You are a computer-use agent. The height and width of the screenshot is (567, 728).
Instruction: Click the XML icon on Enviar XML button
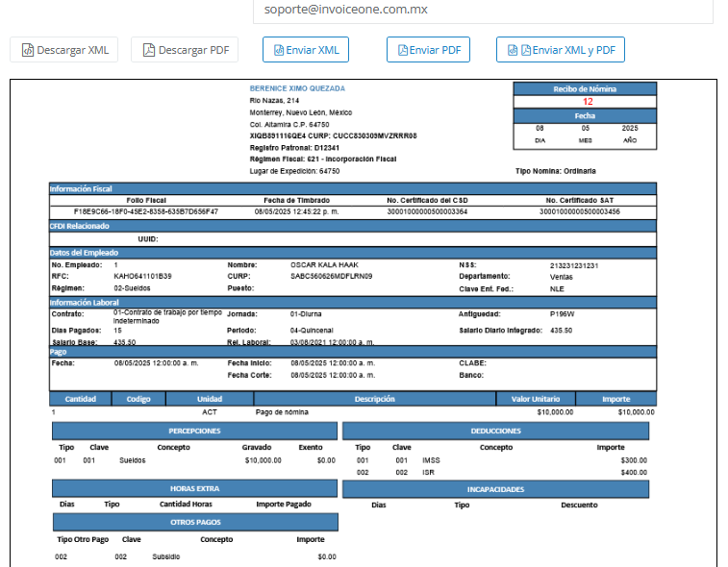(280, 50)
